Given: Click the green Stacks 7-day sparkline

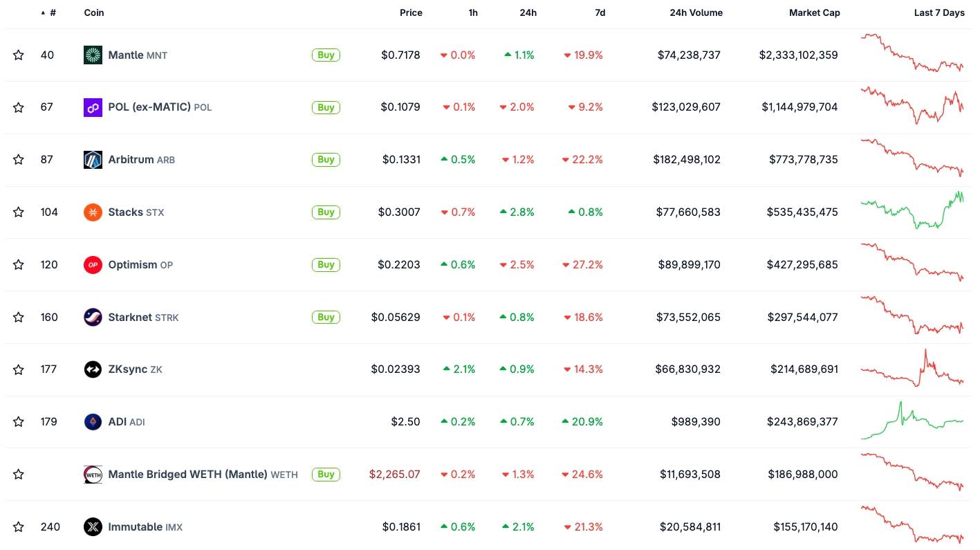Looking at the screenshot, I should tap(912, 212).
